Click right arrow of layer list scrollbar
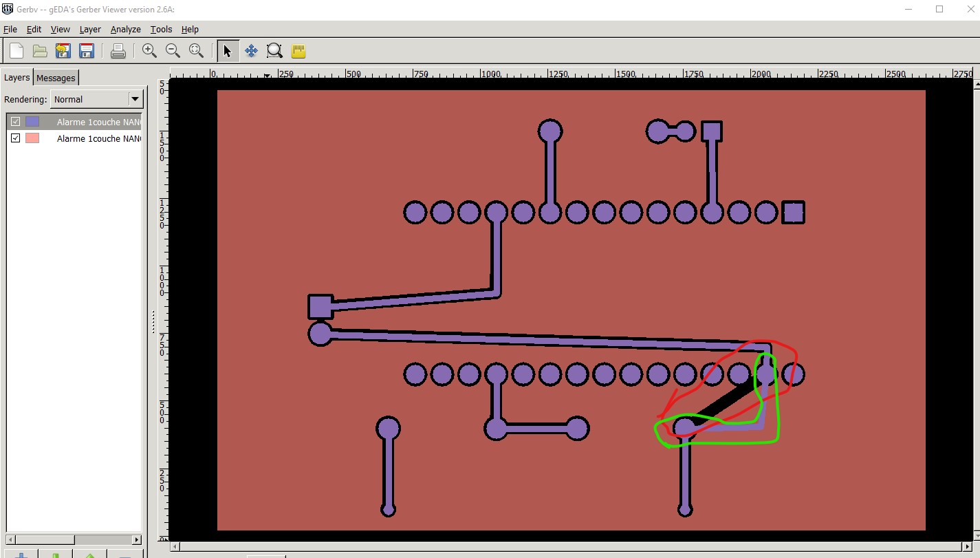The image size is (980, 558). 137,540
